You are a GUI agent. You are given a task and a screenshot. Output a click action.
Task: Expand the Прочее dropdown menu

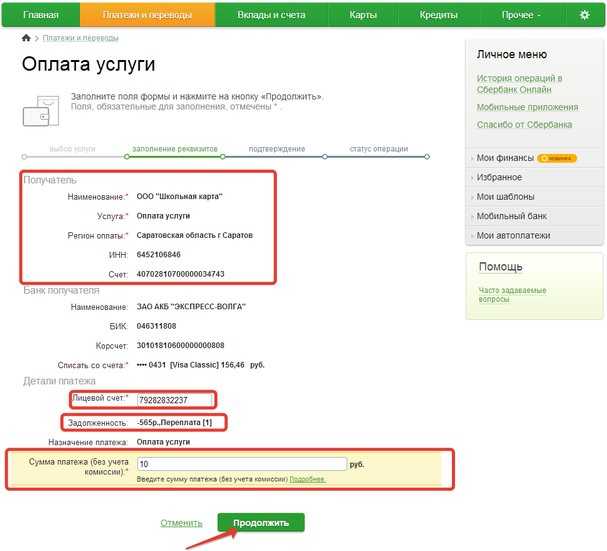[521, 15]
